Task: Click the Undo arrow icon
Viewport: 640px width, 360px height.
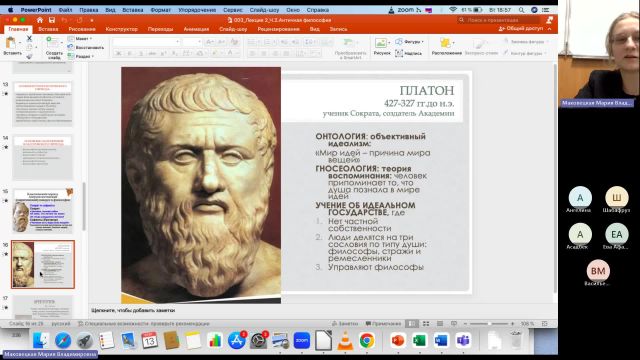Action: 64,20
